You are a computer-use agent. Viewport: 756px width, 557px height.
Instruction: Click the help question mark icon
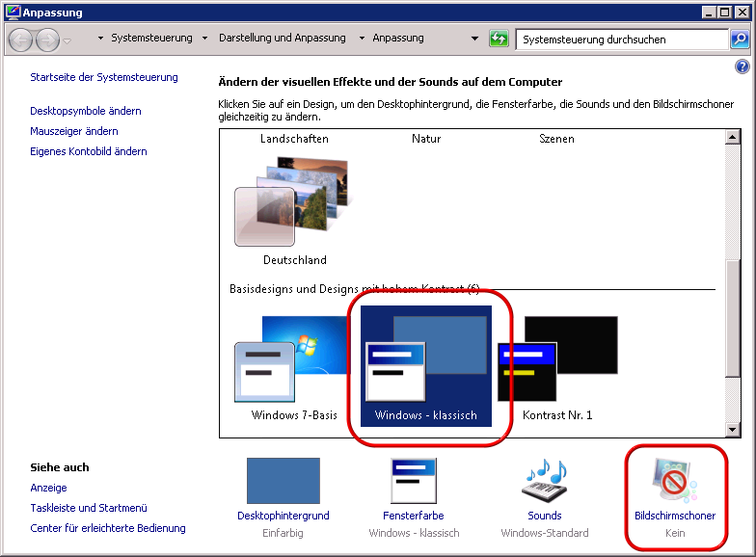tap(742, 66)
